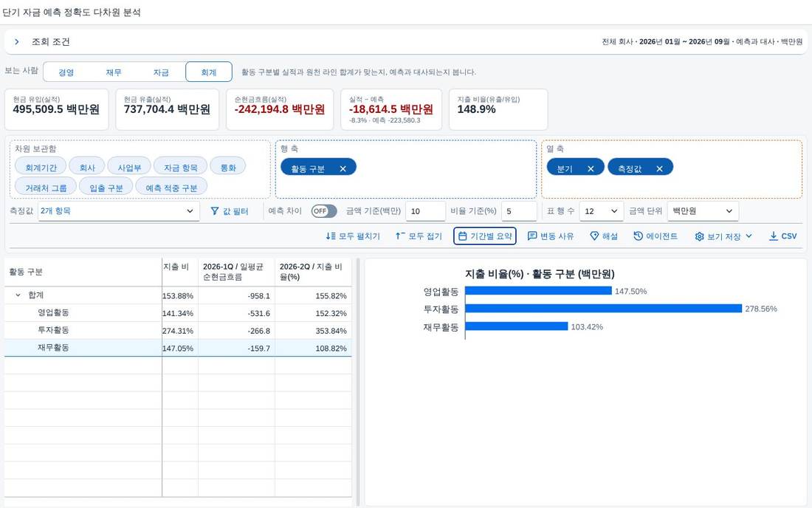The height and width of the screenshot is (508, 812).
Task: Click the 합계 value 153.88%
Action: 178,295
